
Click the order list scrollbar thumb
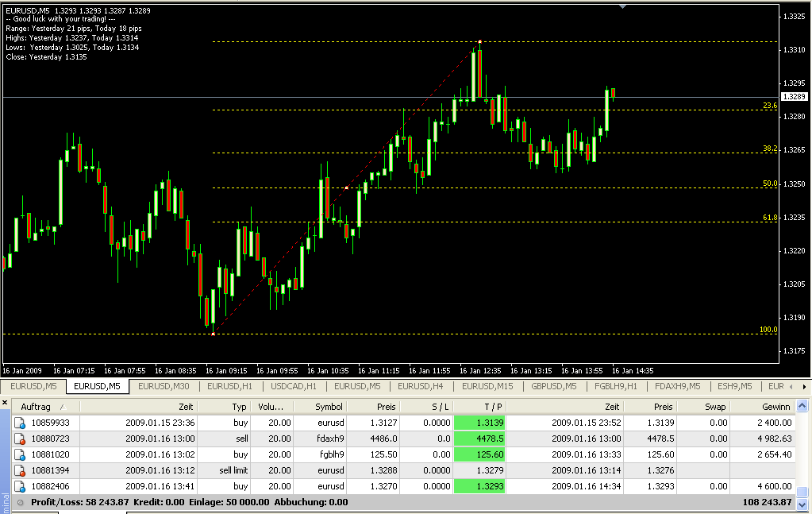[802, 493]
